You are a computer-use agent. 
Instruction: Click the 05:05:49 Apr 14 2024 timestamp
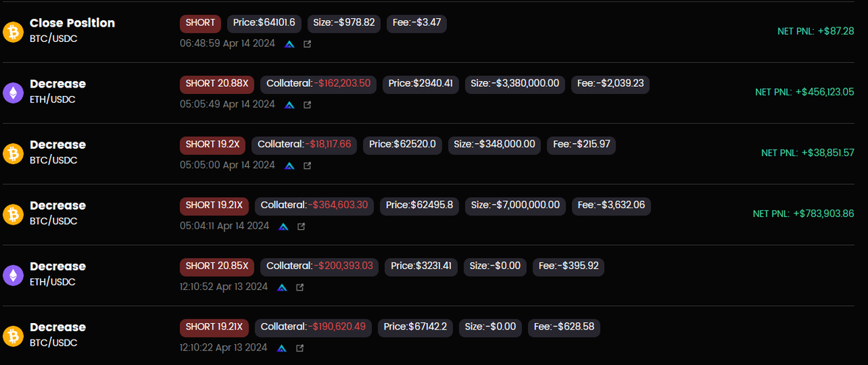pyautogui.click(x=227, y=105)
